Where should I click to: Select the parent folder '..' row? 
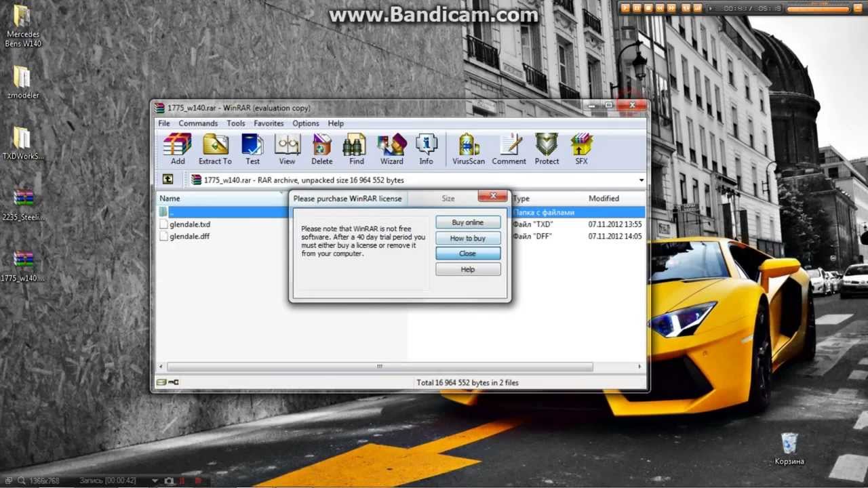[400, 212]
